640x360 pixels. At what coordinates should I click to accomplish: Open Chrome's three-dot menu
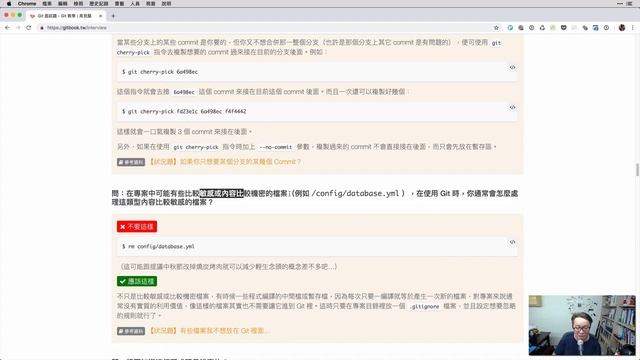[633, 28]
